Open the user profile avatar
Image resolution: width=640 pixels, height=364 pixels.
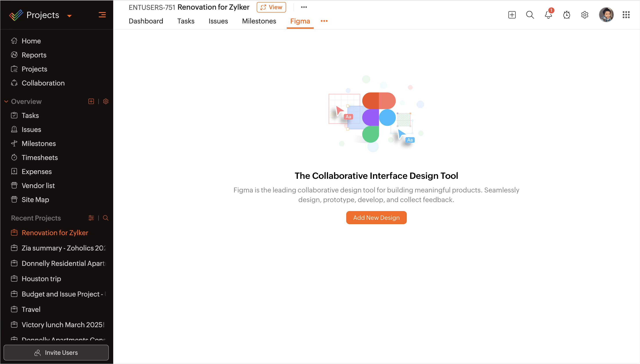(x=606, y=15)
